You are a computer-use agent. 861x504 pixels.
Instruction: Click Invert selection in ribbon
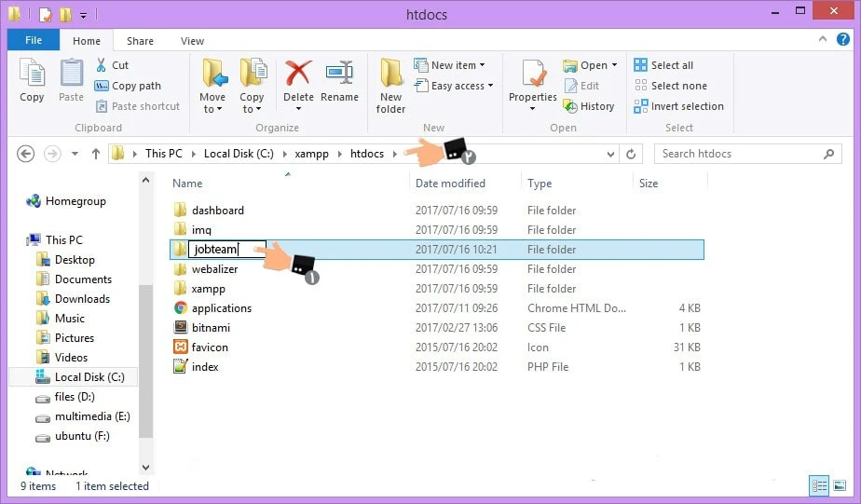pyautogui.click(x=678, y=106)
